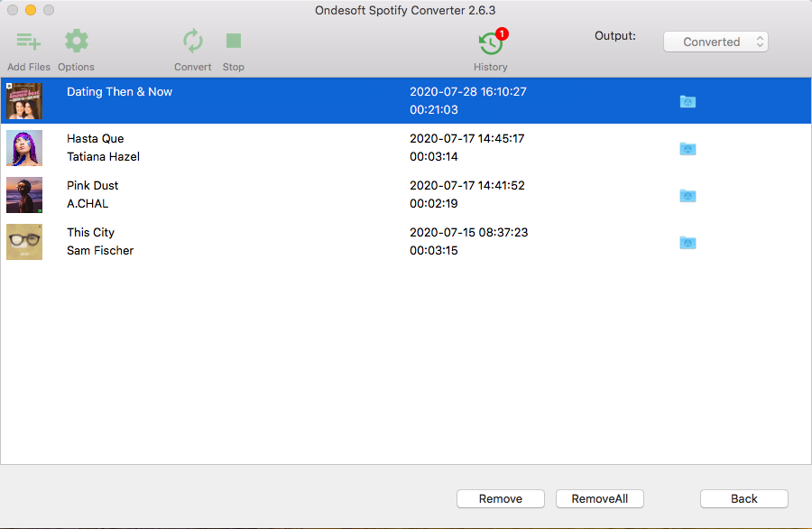The image size is (812, 529).
Task: Click the yellow minimize window button
Action: click(31, 10)
